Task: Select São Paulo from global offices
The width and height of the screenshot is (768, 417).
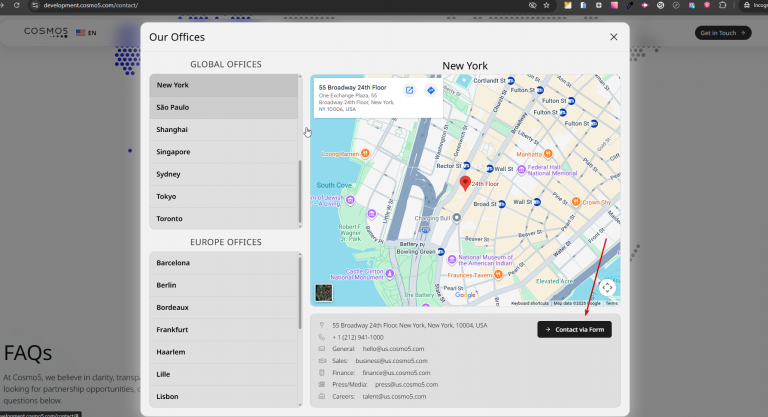Action: pyautogui.click(x=223, y=107)
